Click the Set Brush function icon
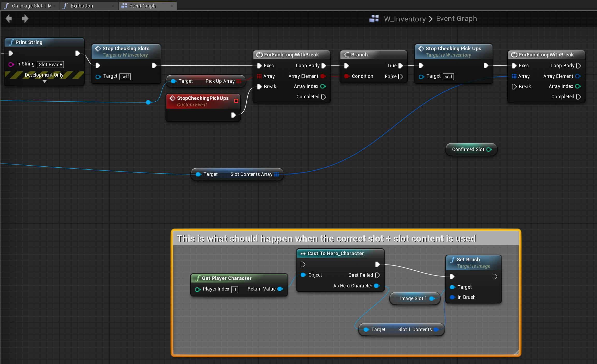This screenshot has height=364, width=597. (452, 259)
